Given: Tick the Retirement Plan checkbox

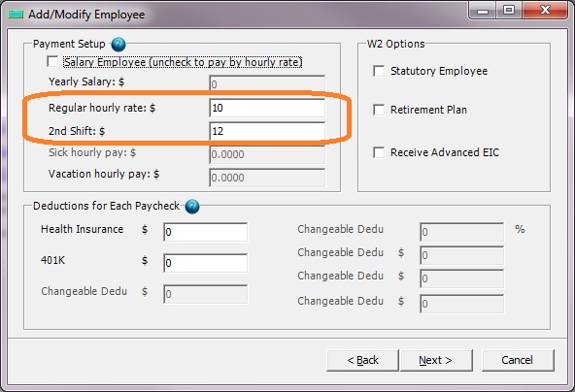Looking at the screenshot, I should point(379,110).
